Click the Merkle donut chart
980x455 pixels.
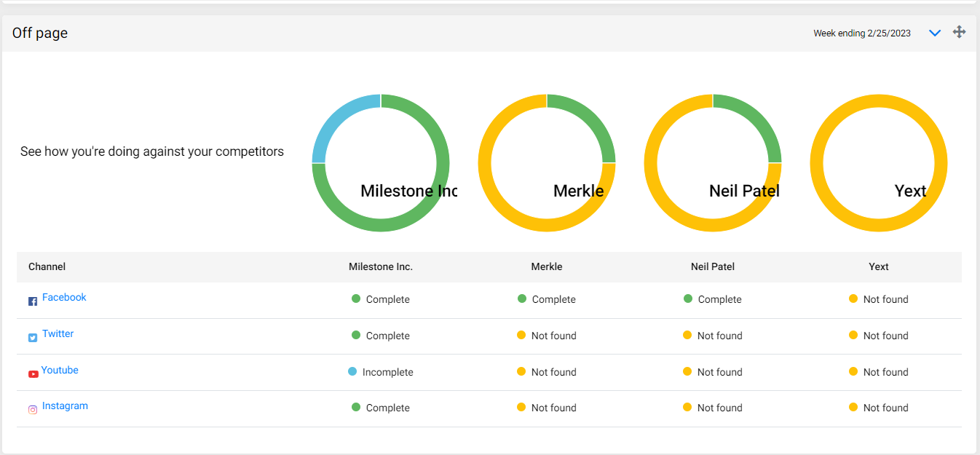(x=547, y=163)
